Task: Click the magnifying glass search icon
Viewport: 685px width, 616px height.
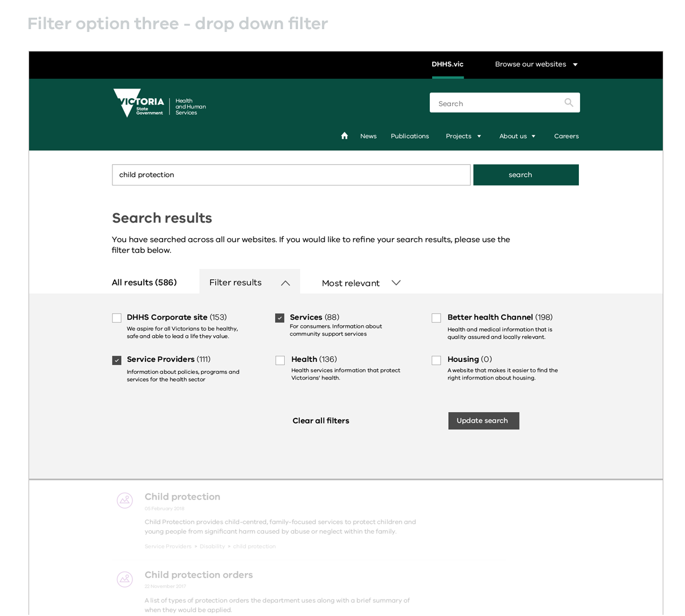Action: pyautogui.click(x=569, y=103)
